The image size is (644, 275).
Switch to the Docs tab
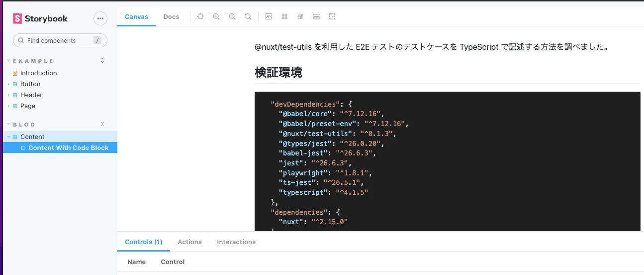click(171, 16)
